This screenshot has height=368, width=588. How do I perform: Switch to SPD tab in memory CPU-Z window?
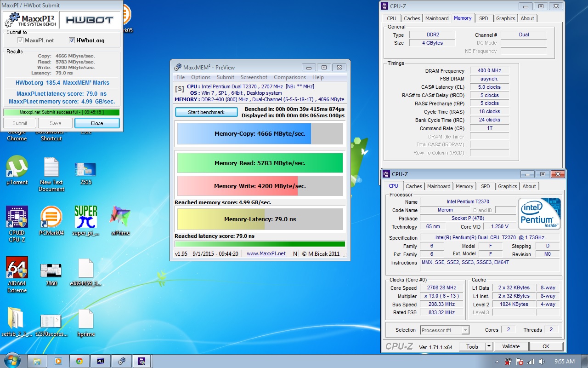(x=484, y=18)
